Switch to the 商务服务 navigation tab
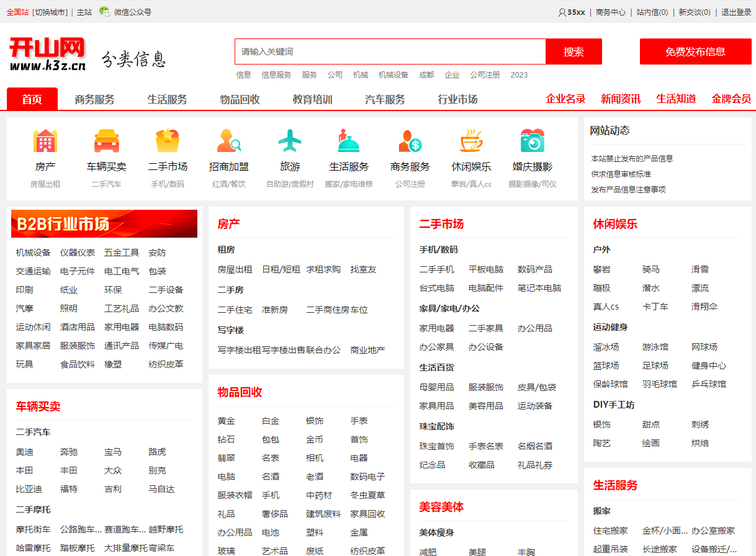 (x=94, y=99)
